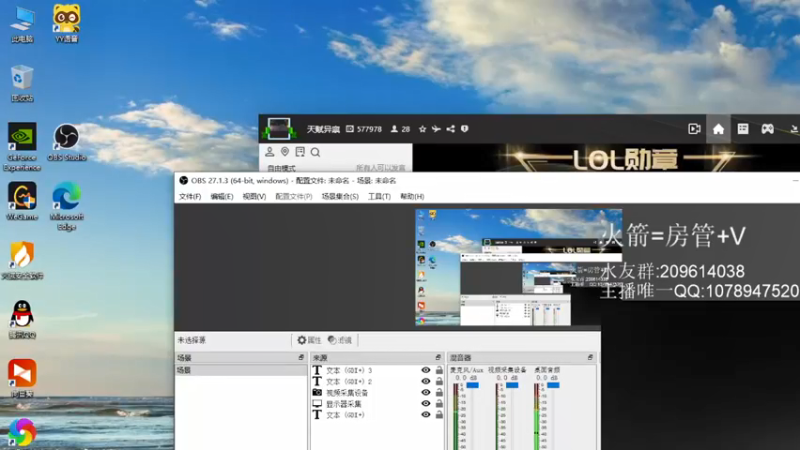Select the YY语音 desktop icon
The height and width of the screenshot is (450, 800).
66,23
